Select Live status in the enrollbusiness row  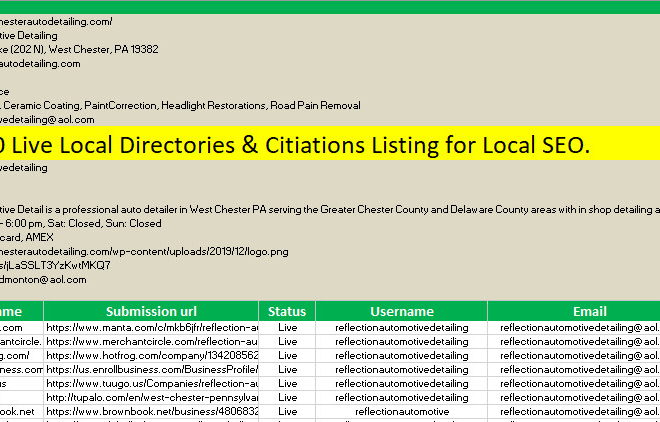(287, 369)
